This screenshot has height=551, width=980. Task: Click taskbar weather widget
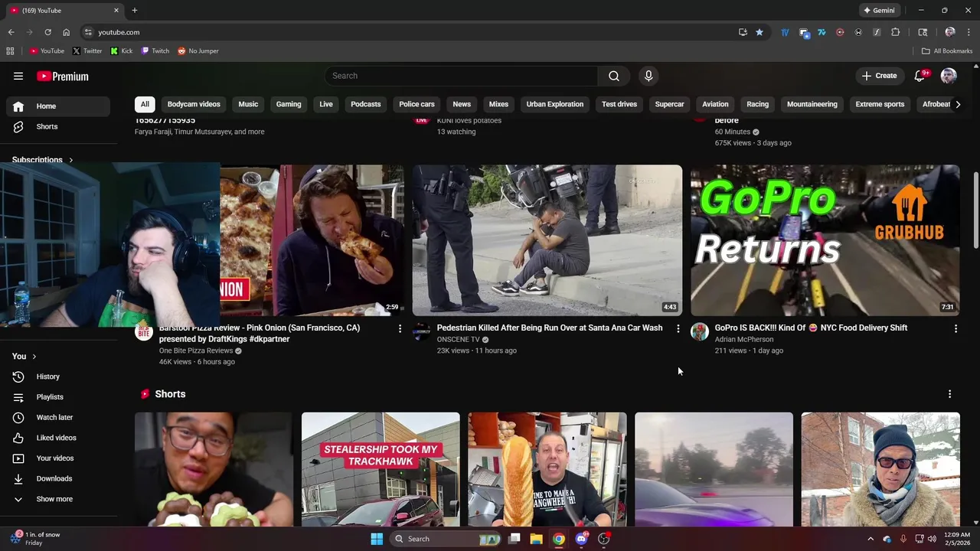(34, 539)
